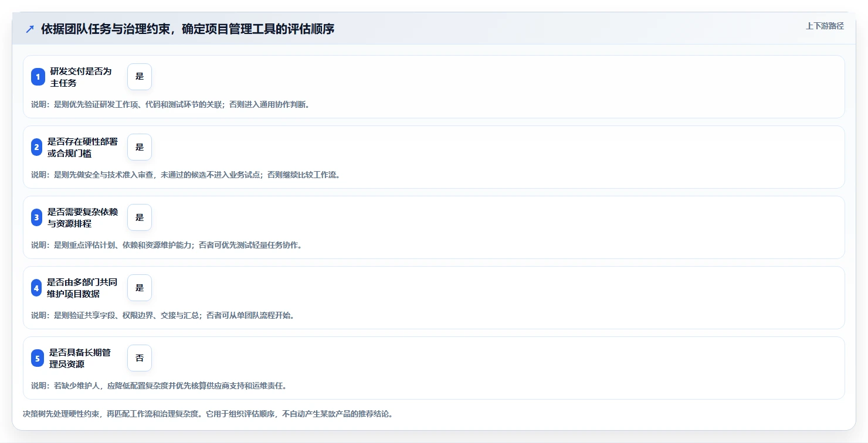The height and width of the screenshot is (443, 868).
Task: Click the arrow icon beside the decision tree title
Action: (x=30, y=29)
